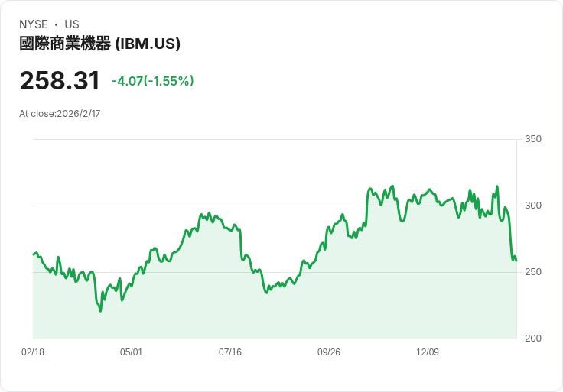Select the 300 price axis label

pos(532,206)
